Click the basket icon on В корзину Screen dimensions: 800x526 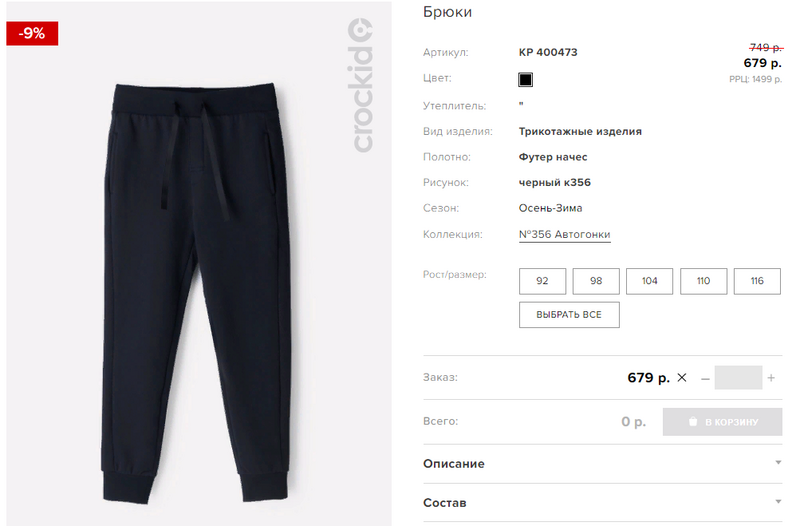pyautogui.click(x=692, y=421)
